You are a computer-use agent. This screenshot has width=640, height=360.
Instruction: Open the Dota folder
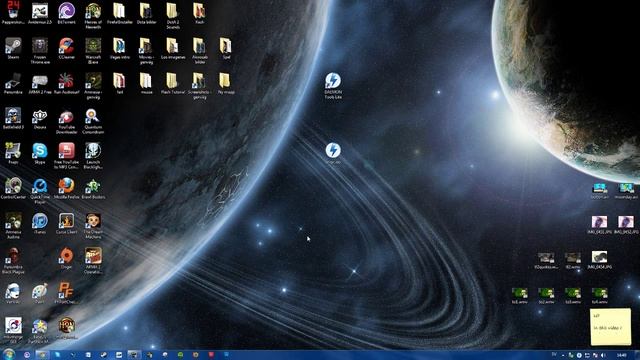pos(146,13)
